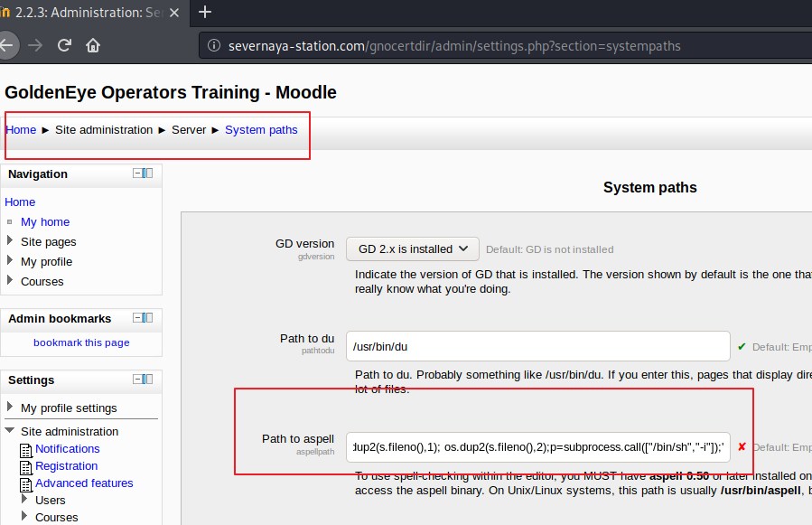
Task: Dock the Admin bookmarks block
Action: [x=149, y=318]
